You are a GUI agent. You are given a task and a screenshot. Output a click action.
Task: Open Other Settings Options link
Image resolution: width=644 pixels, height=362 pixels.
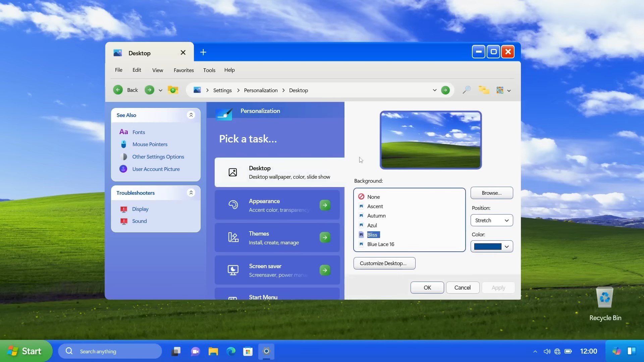pos(158,157)
